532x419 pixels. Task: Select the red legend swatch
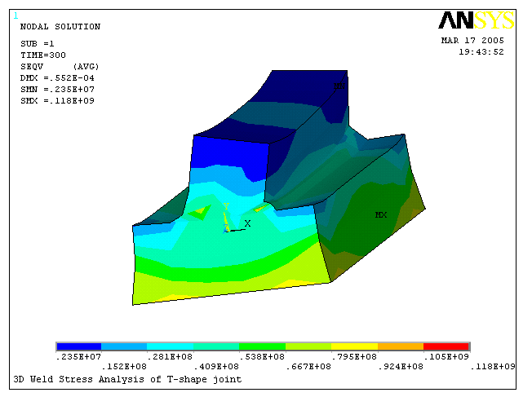click(x=446, y=346)
